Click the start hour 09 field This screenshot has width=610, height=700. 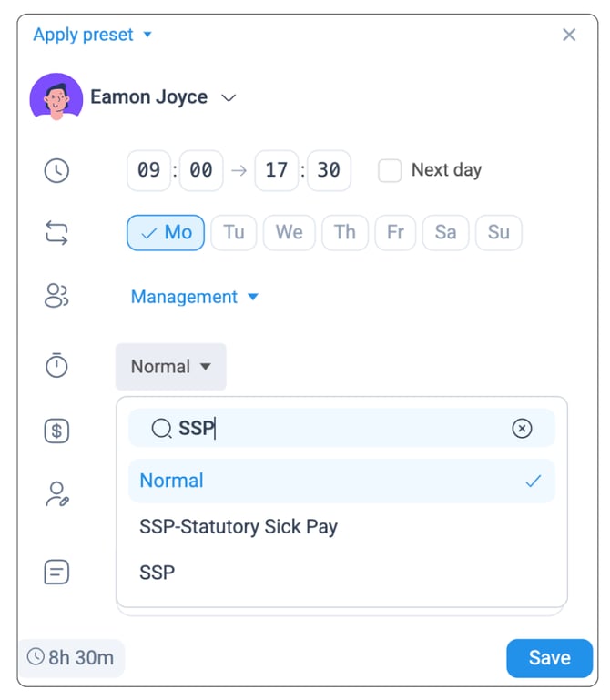click(148, 170)
